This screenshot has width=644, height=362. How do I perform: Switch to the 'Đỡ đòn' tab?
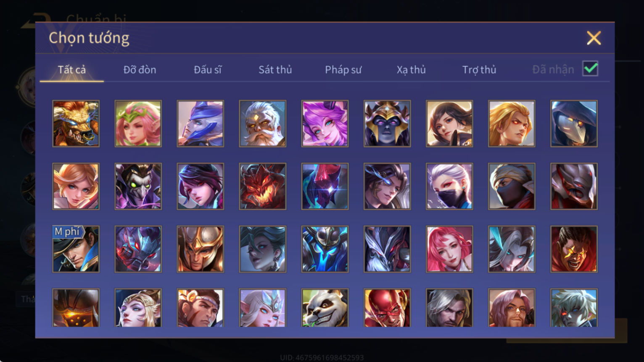(x=140, y=70)
